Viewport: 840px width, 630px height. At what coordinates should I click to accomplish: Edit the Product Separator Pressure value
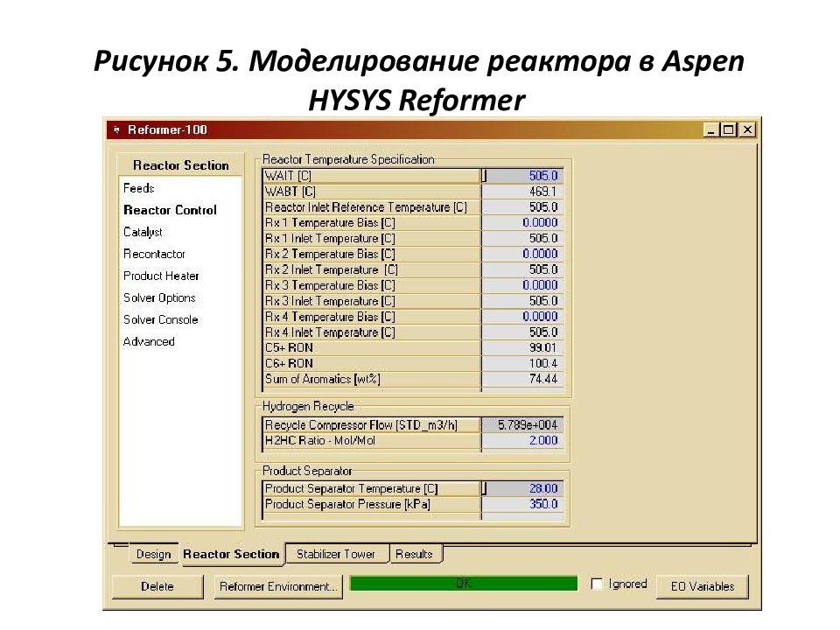(x=522, y=504)
